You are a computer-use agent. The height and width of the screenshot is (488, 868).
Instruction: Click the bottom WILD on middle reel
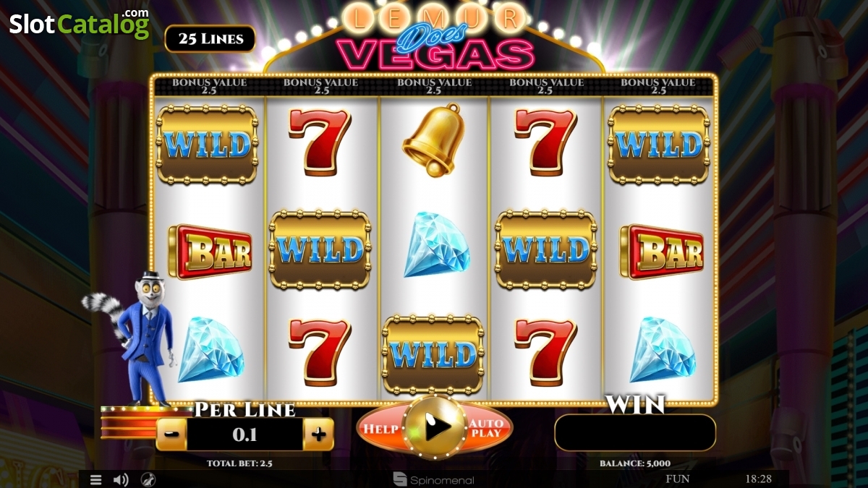coord(433,354)
